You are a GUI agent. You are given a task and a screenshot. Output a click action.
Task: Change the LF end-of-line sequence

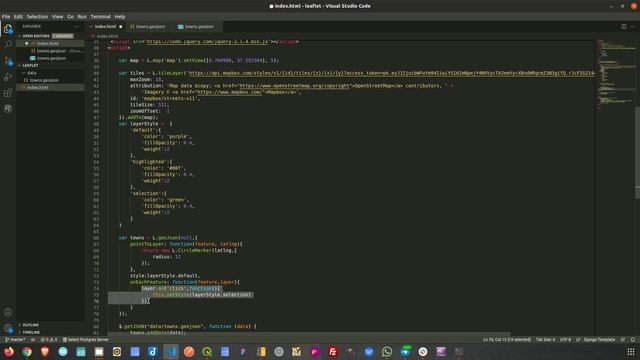578,340
